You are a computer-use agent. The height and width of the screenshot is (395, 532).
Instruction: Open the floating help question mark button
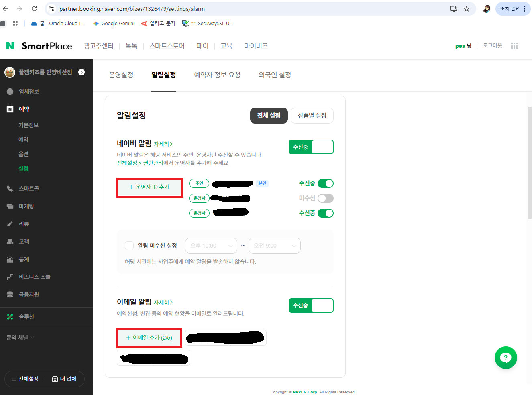coord(506,357)
